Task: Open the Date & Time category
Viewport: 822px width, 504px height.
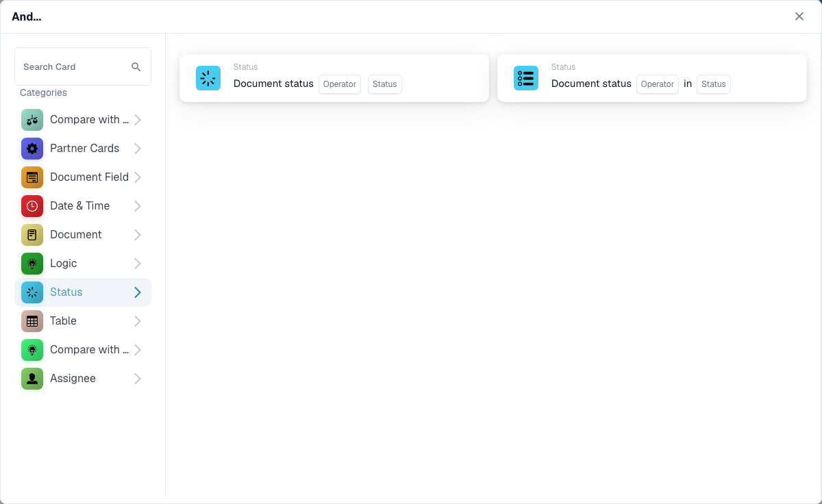Action: [x=83, y=206]
